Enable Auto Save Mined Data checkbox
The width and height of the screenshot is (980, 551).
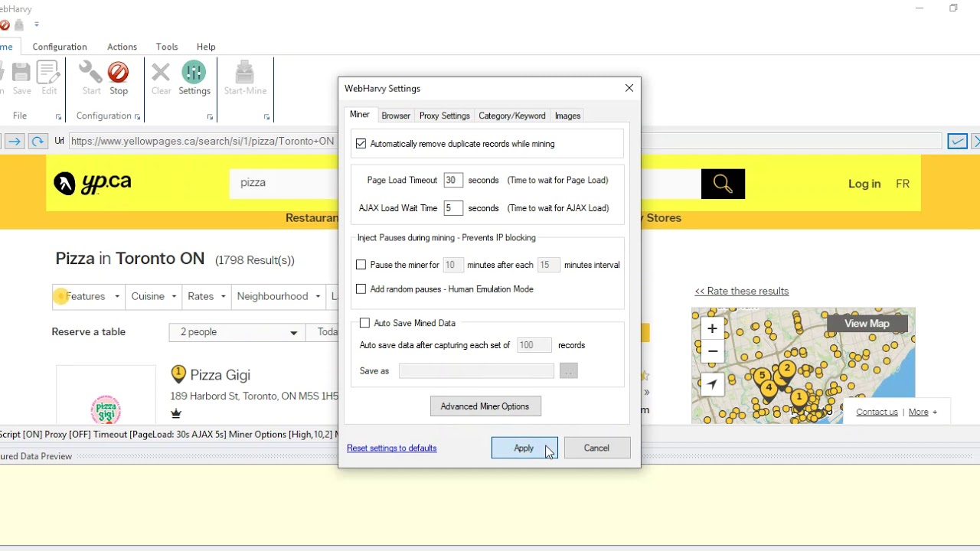click(364, 323)
